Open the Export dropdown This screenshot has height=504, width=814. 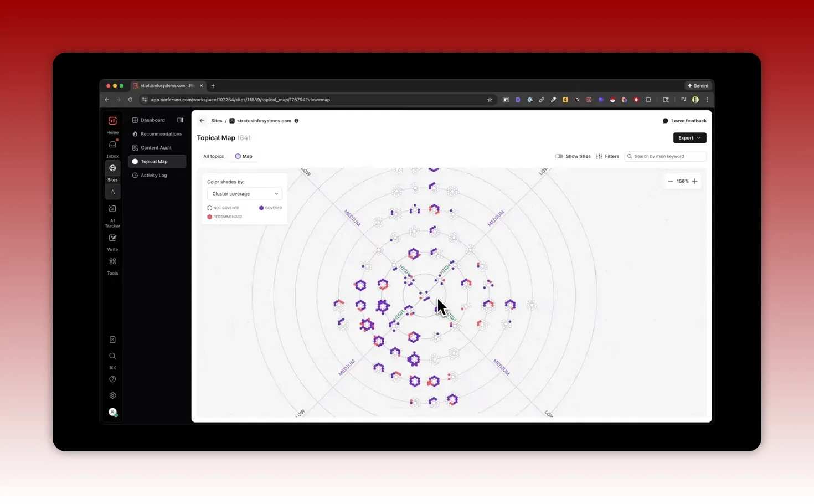pos(689,137)
